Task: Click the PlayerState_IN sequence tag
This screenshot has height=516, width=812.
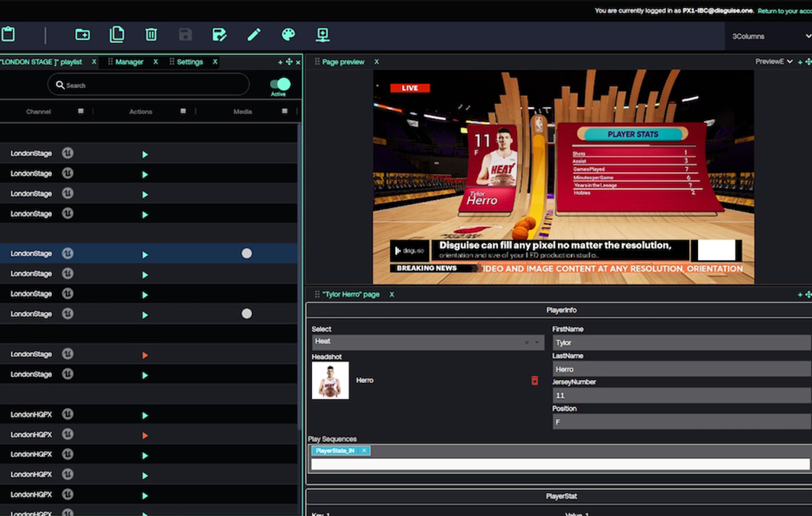Action: pos(335,450)
